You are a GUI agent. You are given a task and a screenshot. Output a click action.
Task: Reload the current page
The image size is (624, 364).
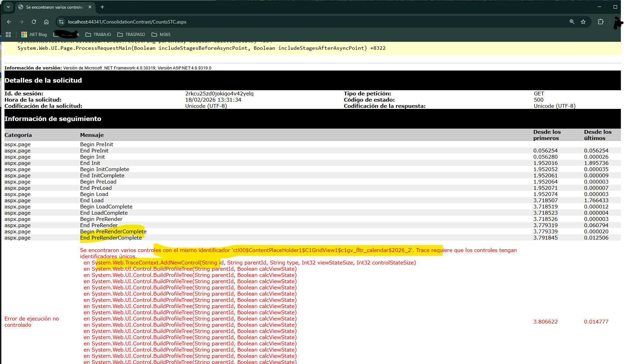tap(34, 22)
